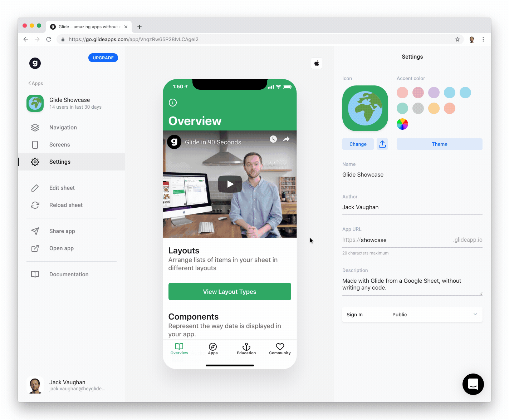Click the "Overview" title in the app header
The height and width of the screenshot is (420, 509).
pyautogui.click(x=195, y=121)
